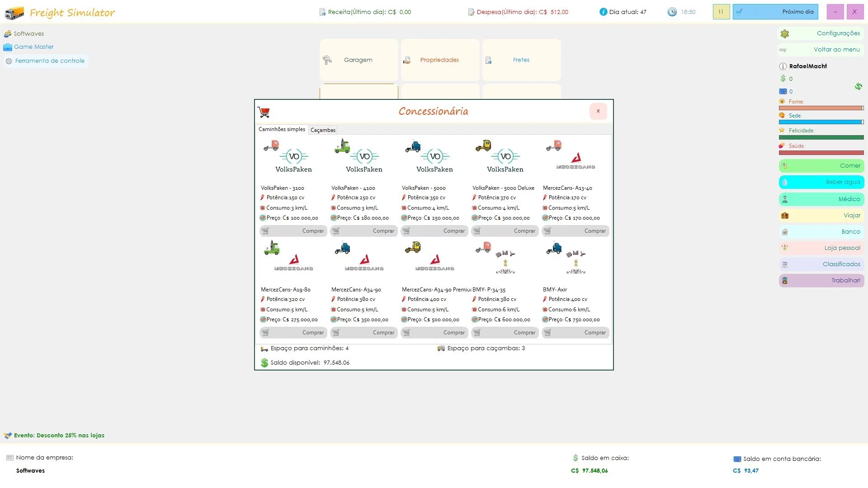Image resolution: width=868 pixels, height=488 pixels.
Task: Buy the VolksPaken - 3100 truck
Action: [x=293, y=231]
